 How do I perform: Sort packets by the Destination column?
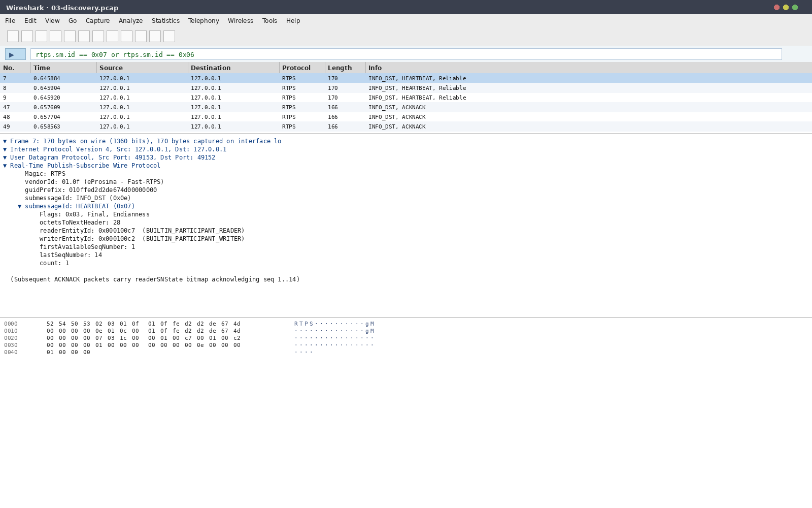[233, 68]
